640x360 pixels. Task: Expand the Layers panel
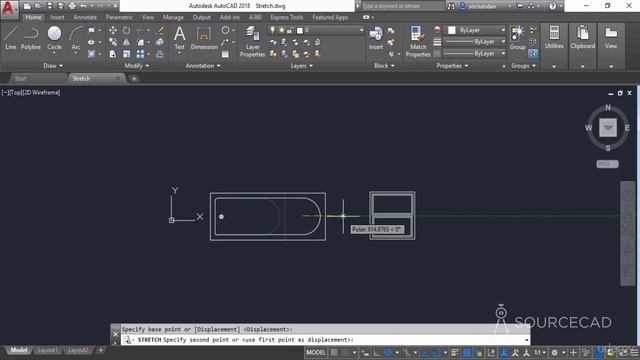pyautogui.click(x=301, y=66)
